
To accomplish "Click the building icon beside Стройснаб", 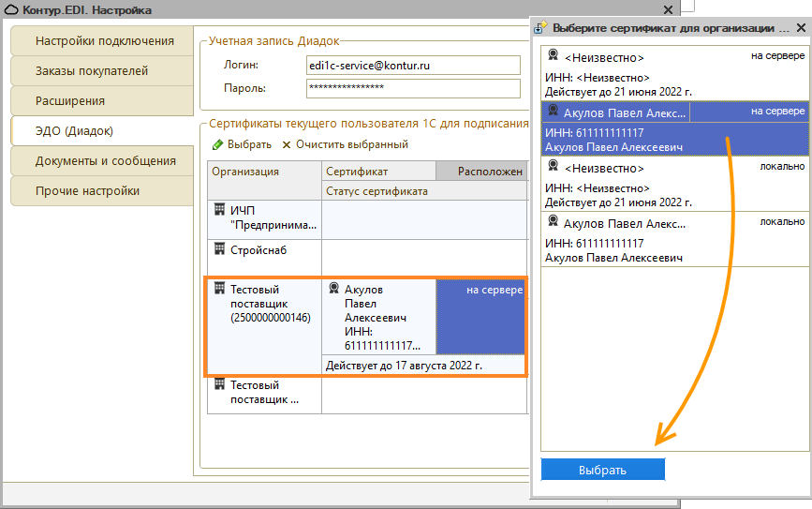I will pyautogui.click(x=220, y=249).
